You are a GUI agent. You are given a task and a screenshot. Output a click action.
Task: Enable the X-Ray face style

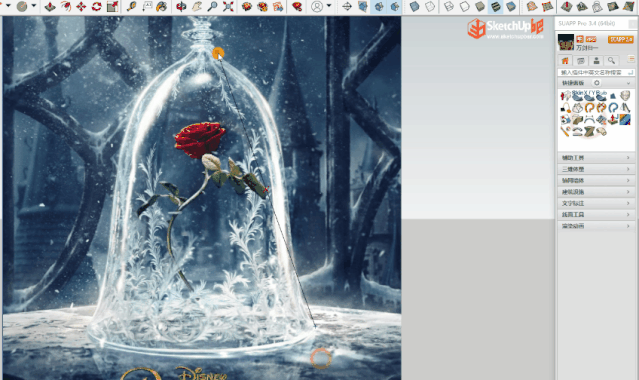[x=414, y=7]
